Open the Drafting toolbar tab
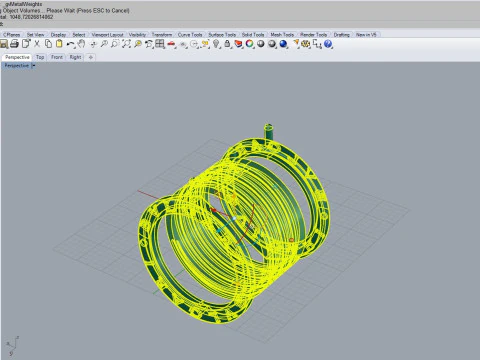Viewport: 480px width, 360px height. [x=342, y=35]
